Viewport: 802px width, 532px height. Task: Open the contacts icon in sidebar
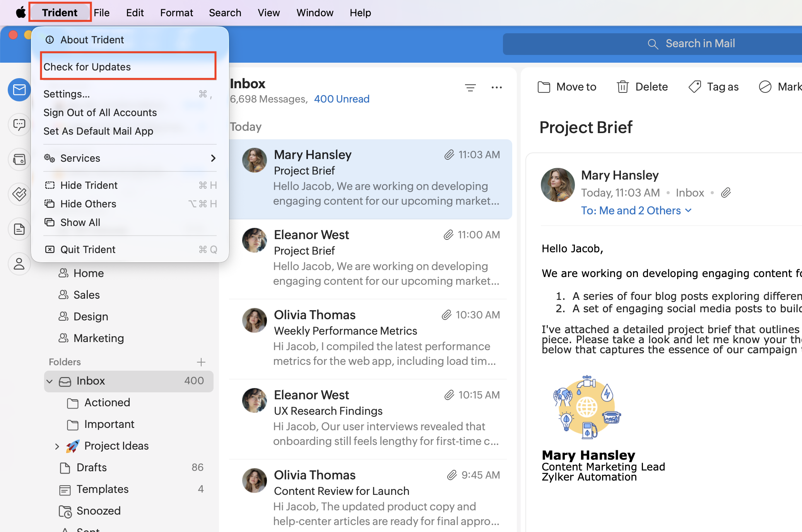pyautogui.click(x=19, y=264)
